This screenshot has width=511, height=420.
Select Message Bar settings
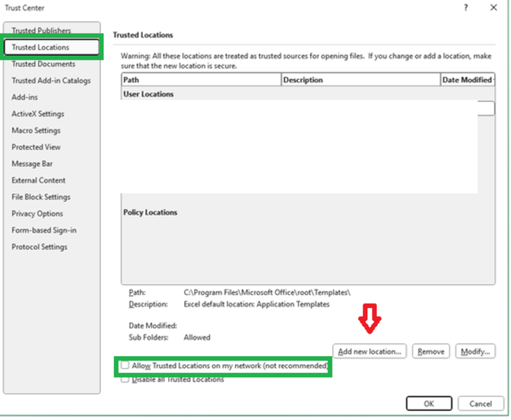[x=32, y=163]
